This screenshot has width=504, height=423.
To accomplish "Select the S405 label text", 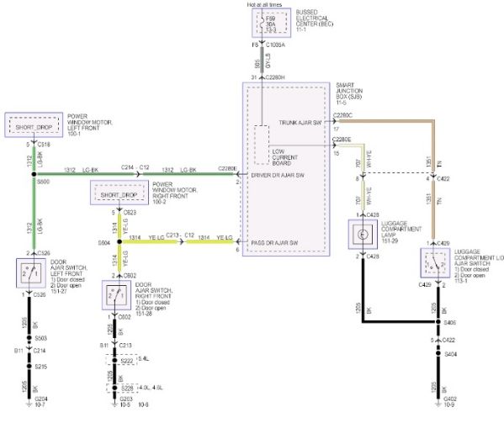I will pyautogui.click(x=449, y=322).
